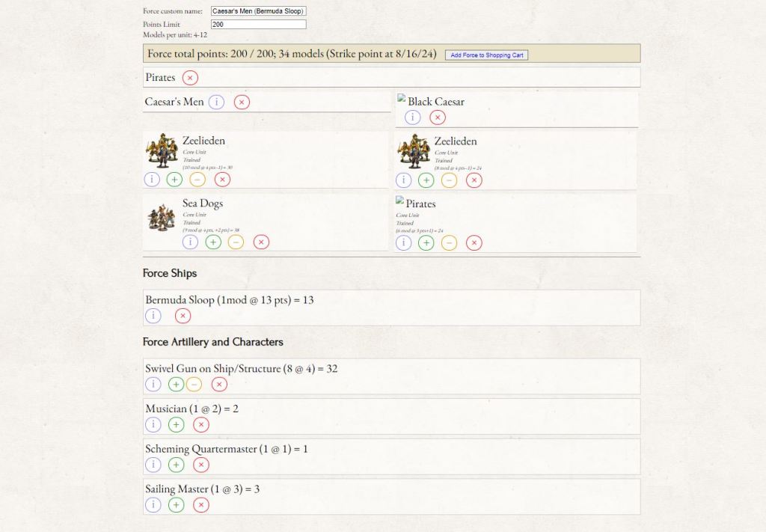Remove the Scheming Quartermaster character
This screenshot has height=532, width=766.
[200, 465]
